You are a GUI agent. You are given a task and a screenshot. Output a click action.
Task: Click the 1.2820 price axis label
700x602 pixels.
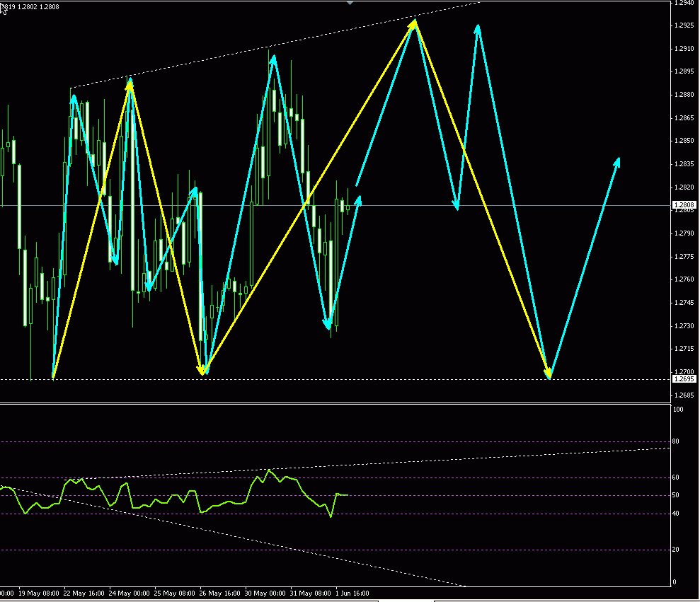(x=684, y=187)
